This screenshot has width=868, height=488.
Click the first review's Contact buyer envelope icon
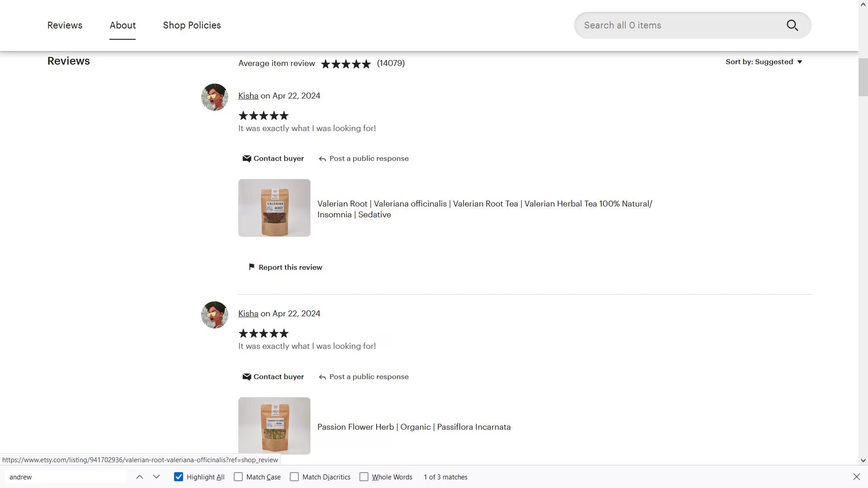246,159
